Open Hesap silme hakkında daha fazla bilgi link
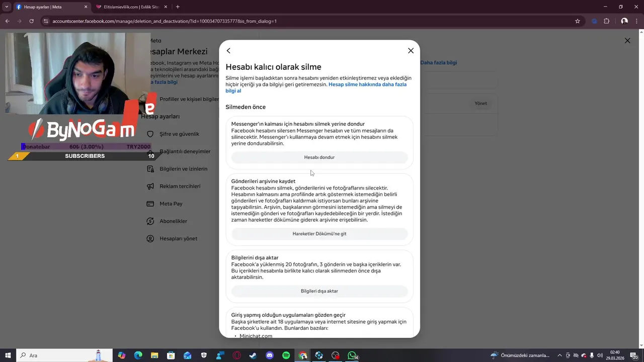 [x=367, y=84]
